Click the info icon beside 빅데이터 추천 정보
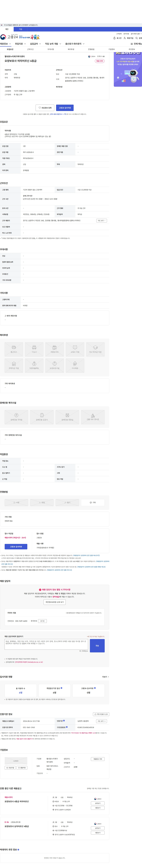This screenshot has width=142, height=868. (x=18, y=850)
